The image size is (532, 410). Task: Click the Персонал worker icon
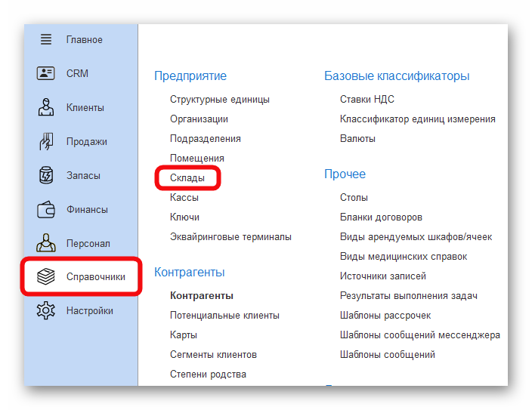coord(46,243)
